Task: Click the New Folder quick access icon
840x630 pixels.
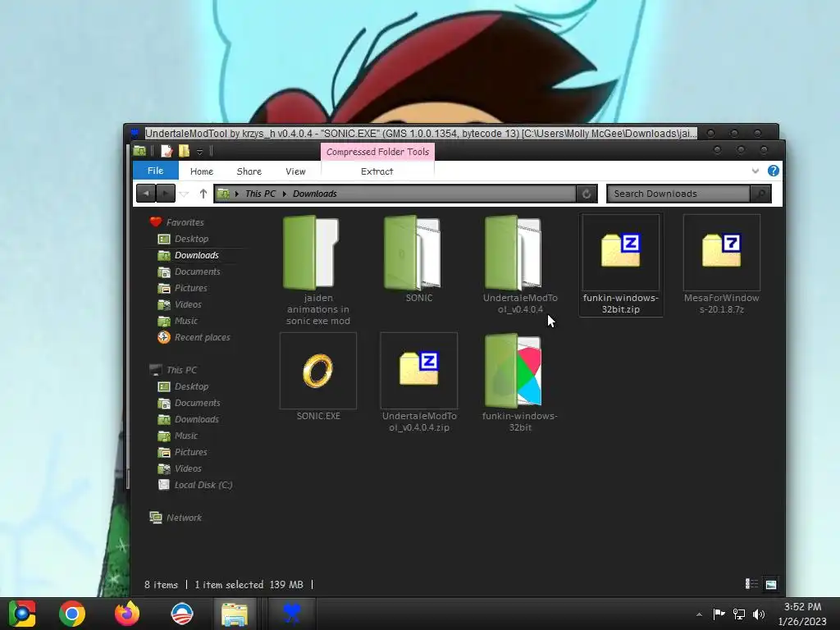Action: pos(184,151)
